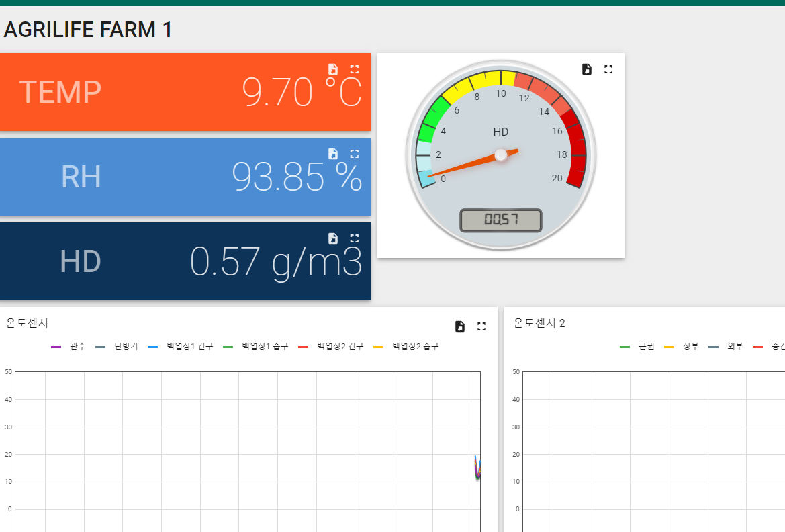
Task: Export data from the HD g/m3 card
Action: [x=333, y=238]
